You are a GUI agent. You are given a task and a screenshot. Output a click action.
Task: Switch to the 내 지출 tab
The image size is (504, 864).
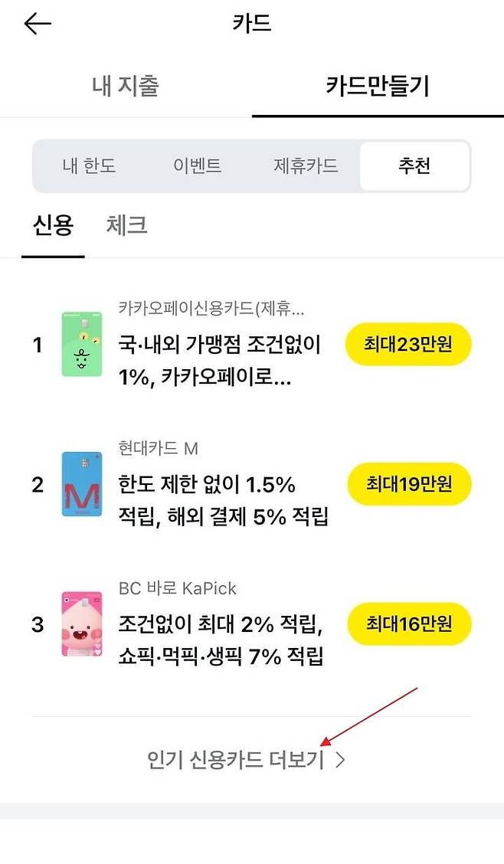point(126,86)
